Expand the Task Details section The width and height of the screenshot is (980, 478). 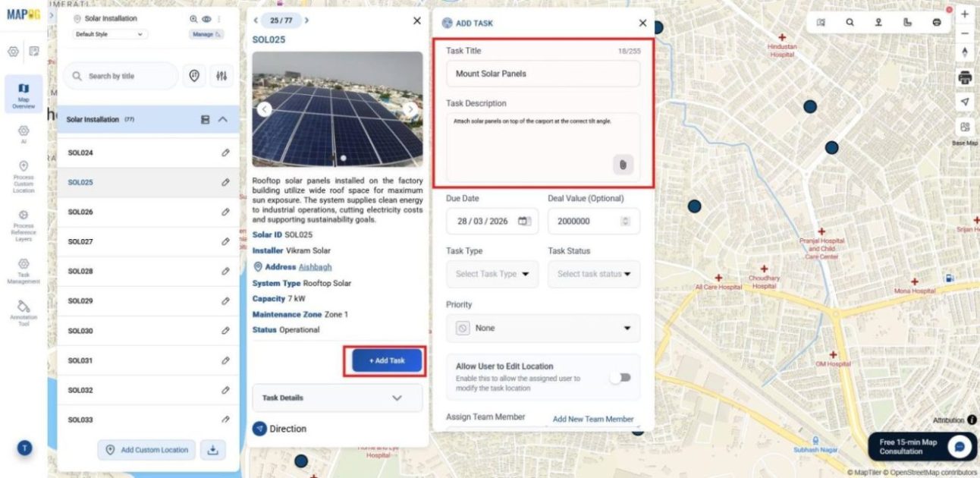pos(337,398)
